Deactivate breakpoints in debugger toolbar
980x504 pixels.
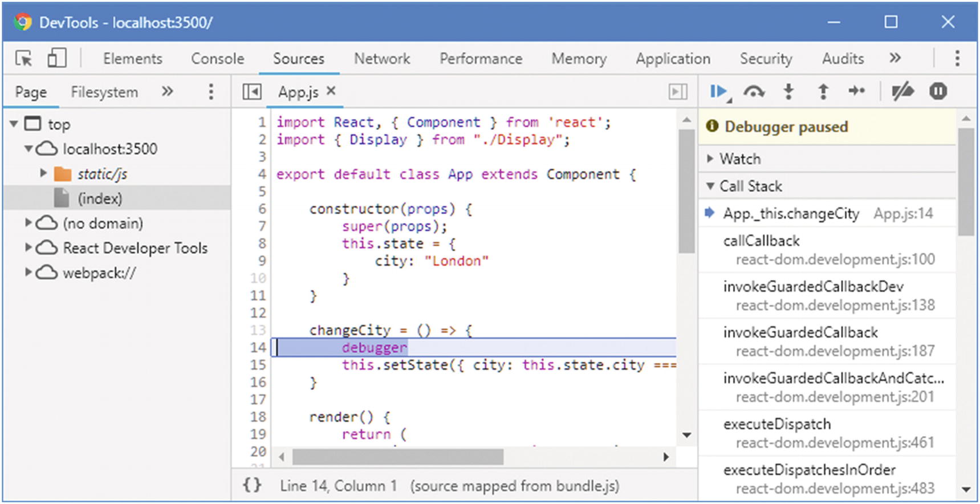click(902, 92)
